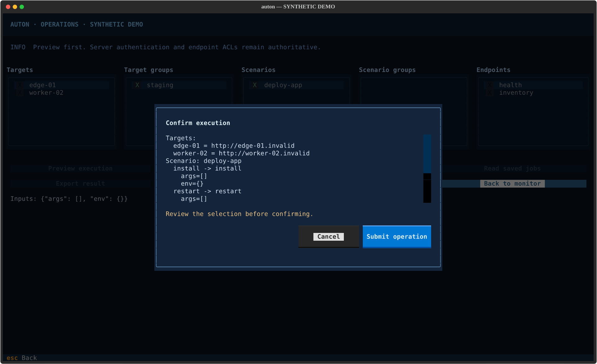Viewport: 597px width, 364px height.
Task: Toggle the deploy-app scenario checkbox
Action: click(255, 85)
